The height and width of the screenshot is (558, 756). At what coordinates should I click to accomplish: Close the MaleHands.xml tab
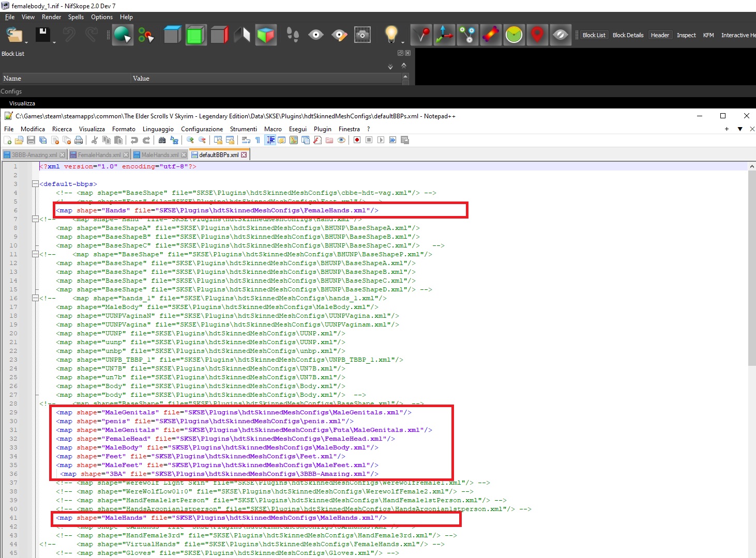[x=184, y=155]
